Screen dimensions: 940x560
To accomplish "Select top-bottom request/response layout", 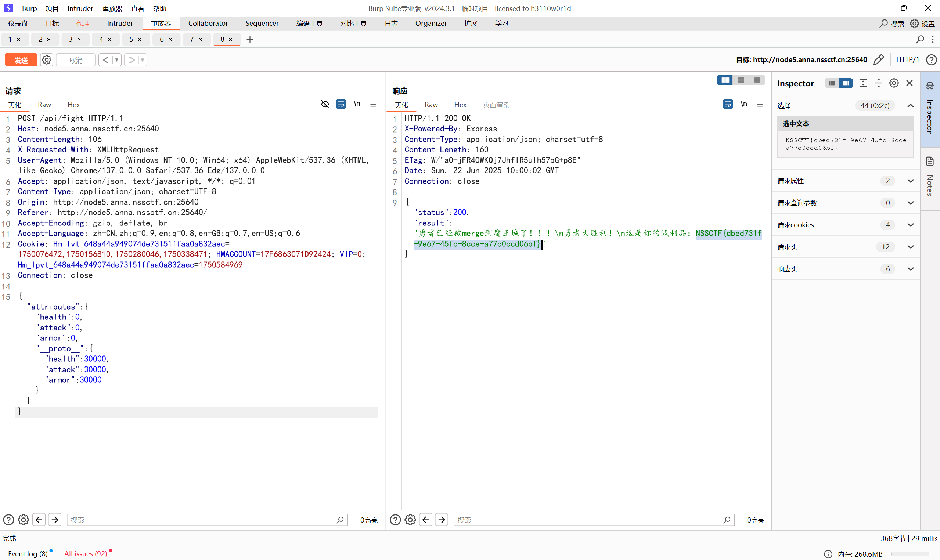I will (x=741, y=80).
